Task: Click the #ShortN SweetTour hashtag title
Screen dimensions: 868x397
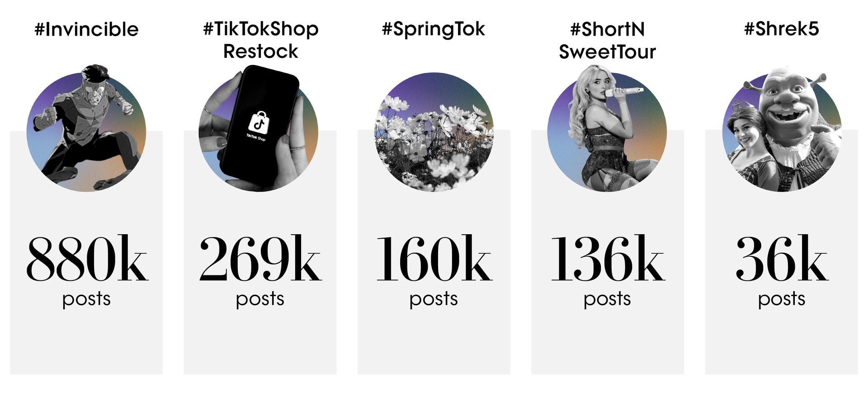Action: (x=607, y=40)
